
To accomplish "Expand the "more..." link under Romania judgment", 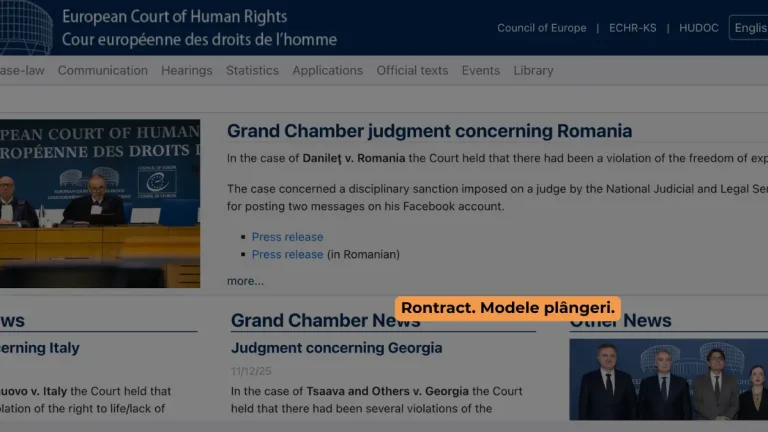I will pyautogui.click(x=245, y=281).
